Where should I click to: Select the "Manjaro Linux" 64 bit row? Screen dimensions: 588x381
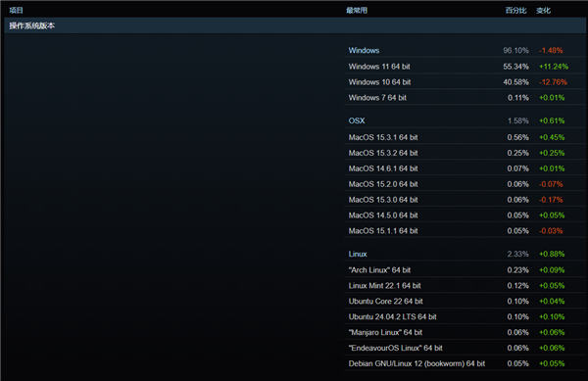465,332
